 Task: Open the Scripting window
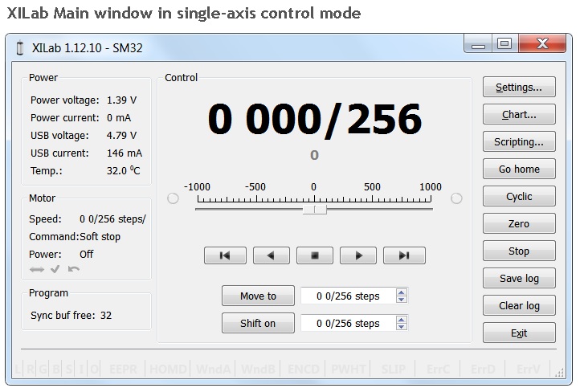(519, 142)
